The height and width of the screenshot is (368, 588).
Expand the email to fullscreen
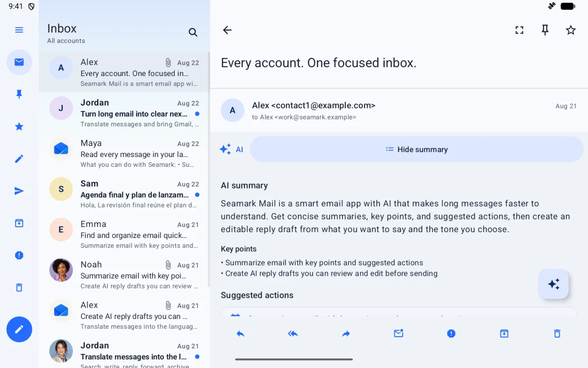[519, 30]
